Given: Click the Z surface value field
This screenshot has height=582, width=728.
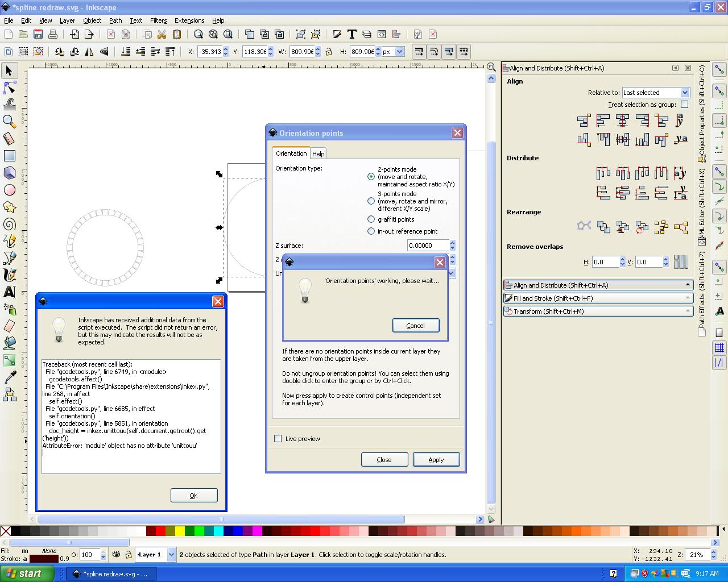Looking at the screenshot, I should (x=428, y=246).
